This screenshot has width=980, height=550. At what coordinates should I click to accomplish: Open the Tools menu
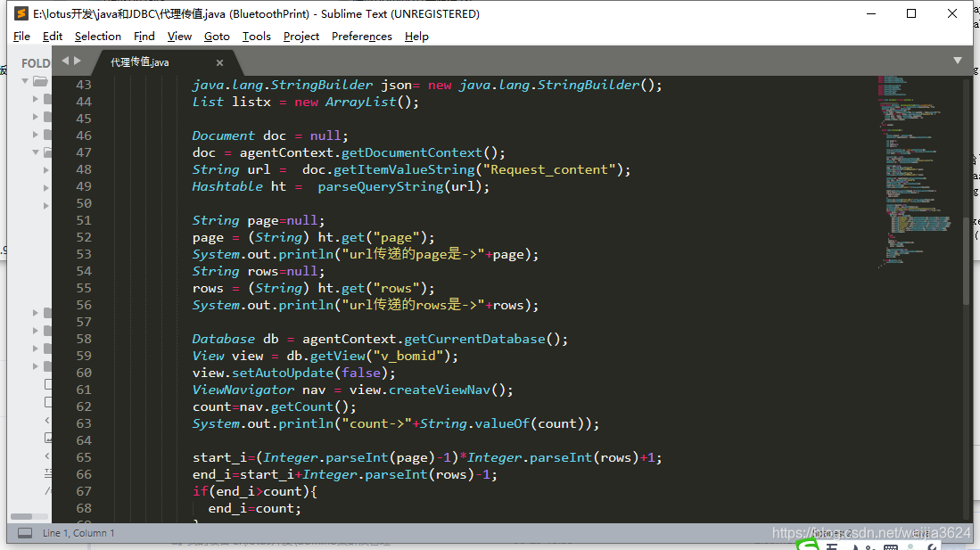click(257, 37)
